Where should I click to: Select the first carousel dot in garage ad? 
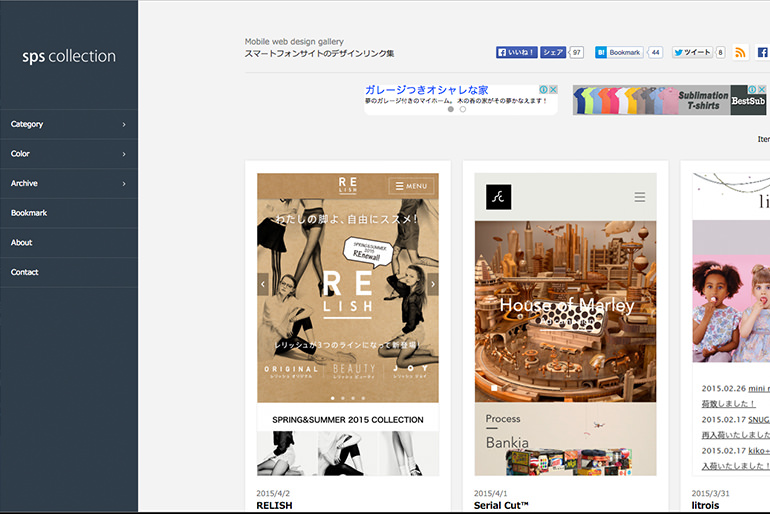(451, 109)
